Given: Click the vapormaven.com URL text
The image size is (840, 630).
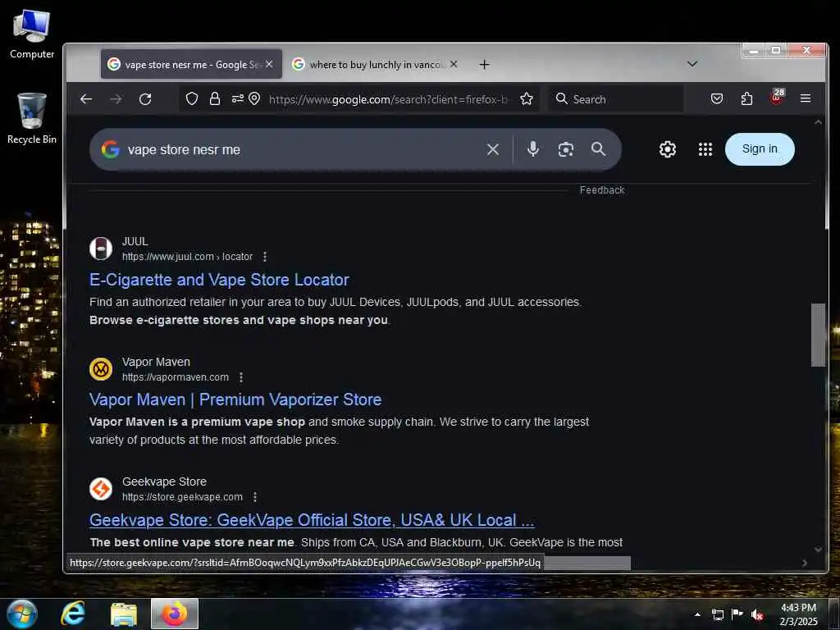Looking at the screenshot, I should click(x=176, y=377).
